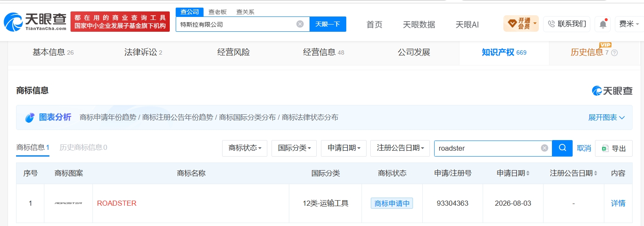
Task: Click the 12类-运输工具 classification cell
Action: 326,203
